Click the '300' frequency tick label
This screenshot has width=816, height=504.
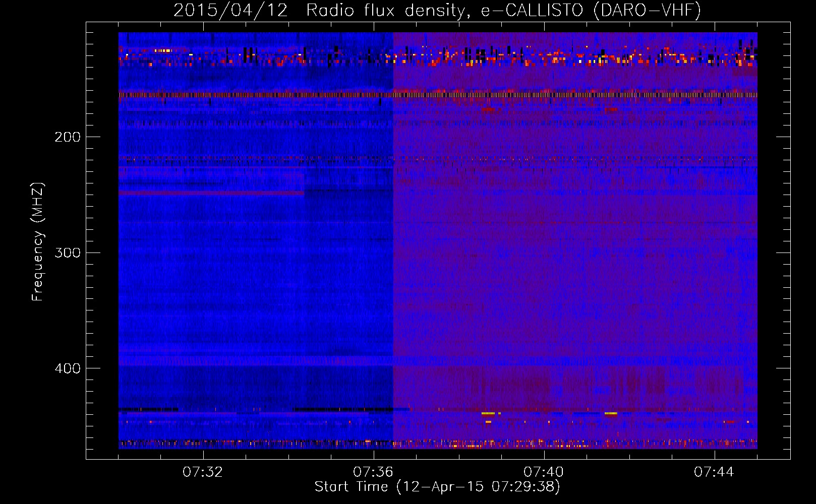pos(67,253)
